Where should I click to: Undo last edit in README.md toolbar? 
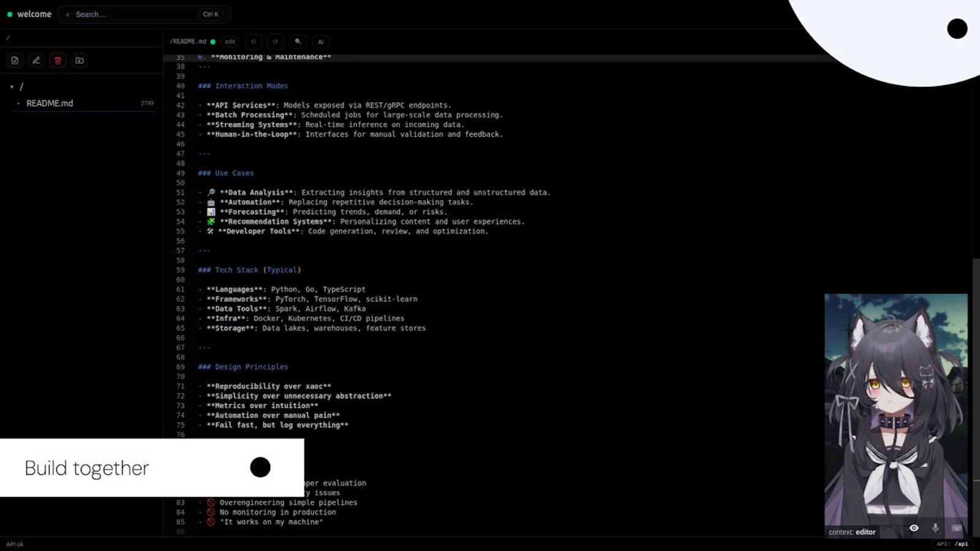253,42
